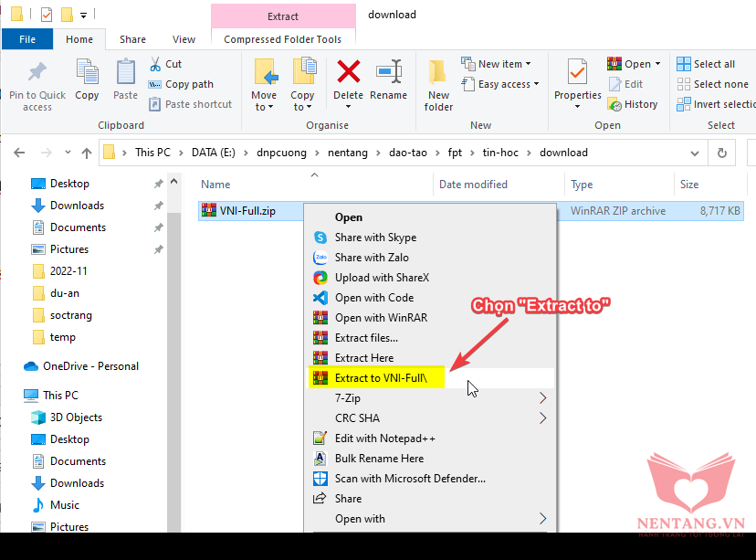Click the Up arrow navigation button

tap(87, 153)
